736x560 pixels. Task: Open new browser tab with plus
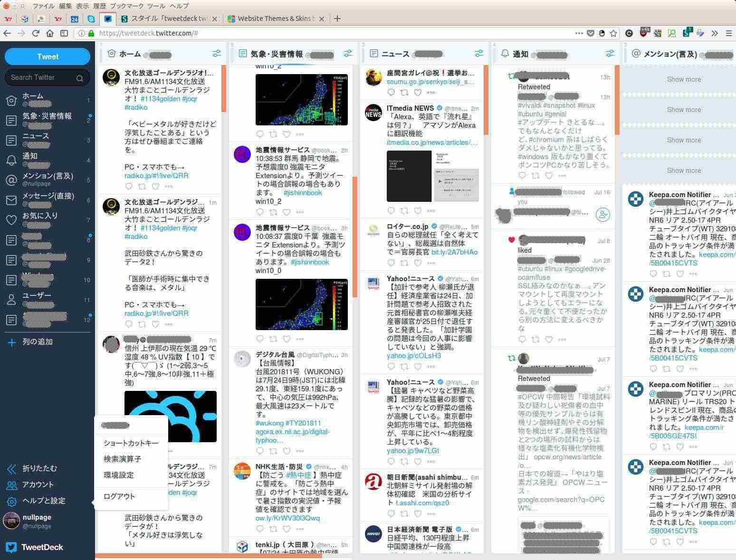[x=337, y=19]
